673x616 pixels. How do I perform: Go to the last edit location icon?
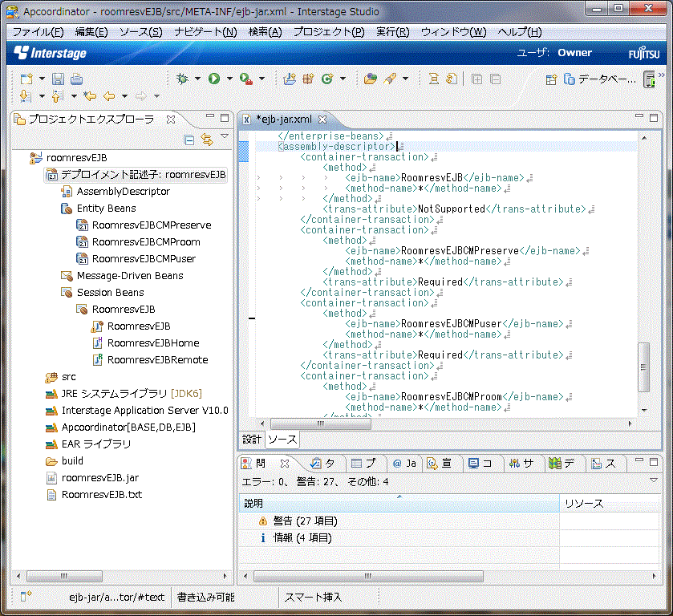point(90,95)
